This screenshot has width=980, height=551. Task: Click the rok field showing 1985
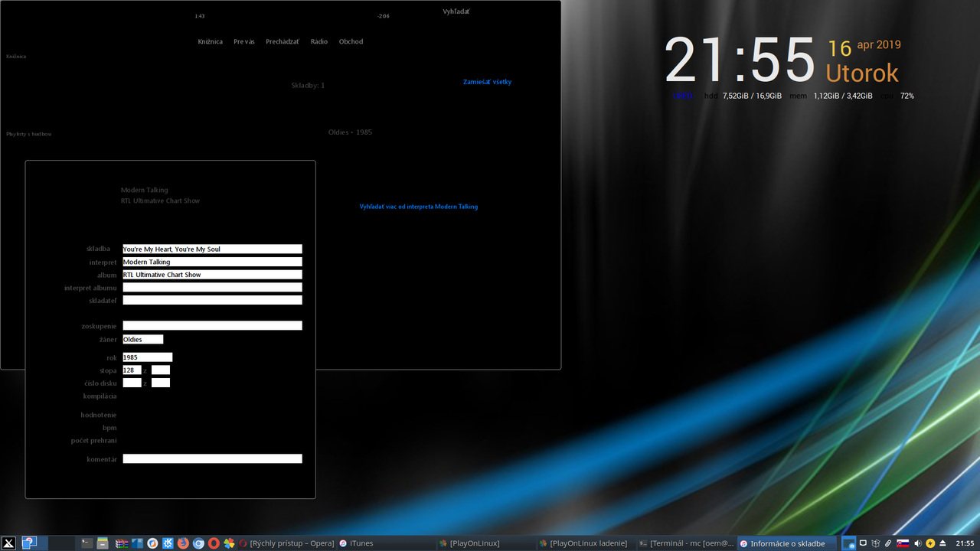148,357
